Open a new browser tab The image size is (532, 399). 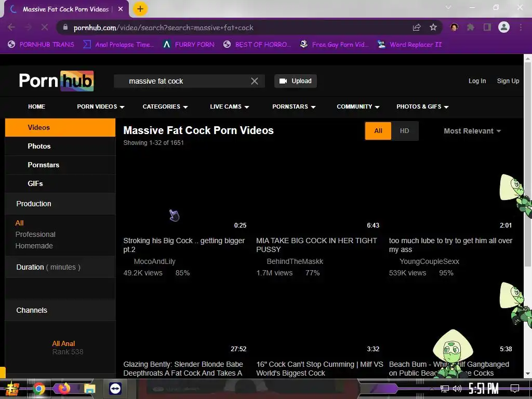pyautogui.click(x=140, y=9)
